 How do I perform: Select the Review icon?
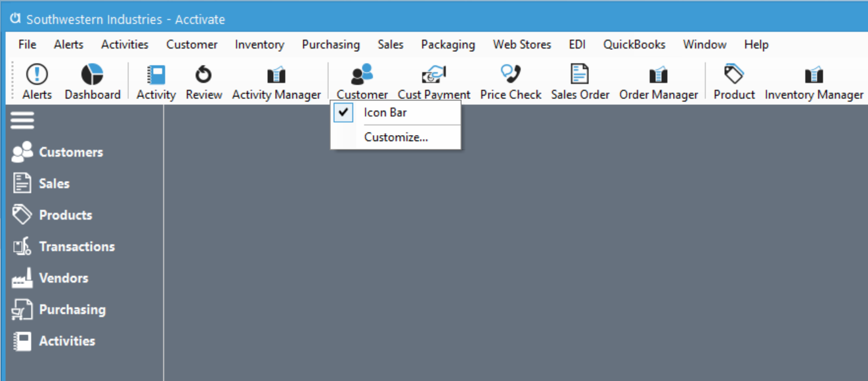(203, 79)
